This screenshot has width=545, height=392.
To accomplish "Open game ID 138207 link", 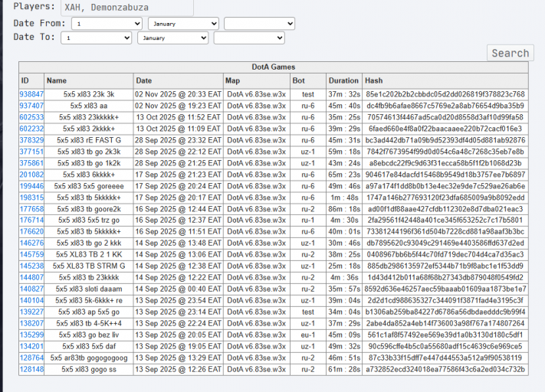I will [x=31, y=323].
